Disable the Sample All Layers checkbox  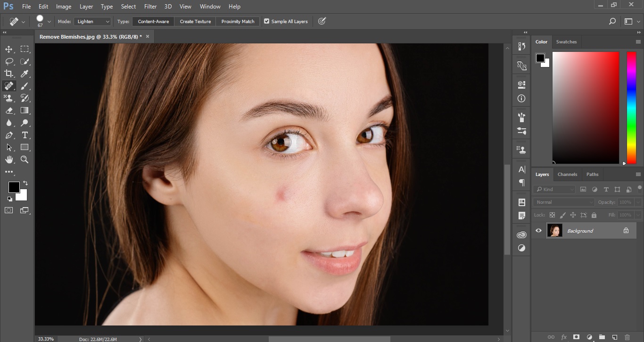[267, 21]
